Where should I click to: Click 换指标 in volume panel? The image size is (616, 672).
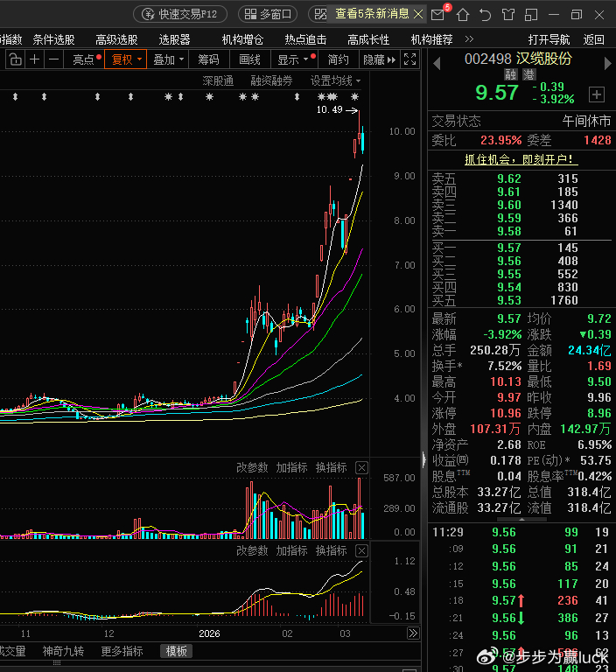coord(331,467)
